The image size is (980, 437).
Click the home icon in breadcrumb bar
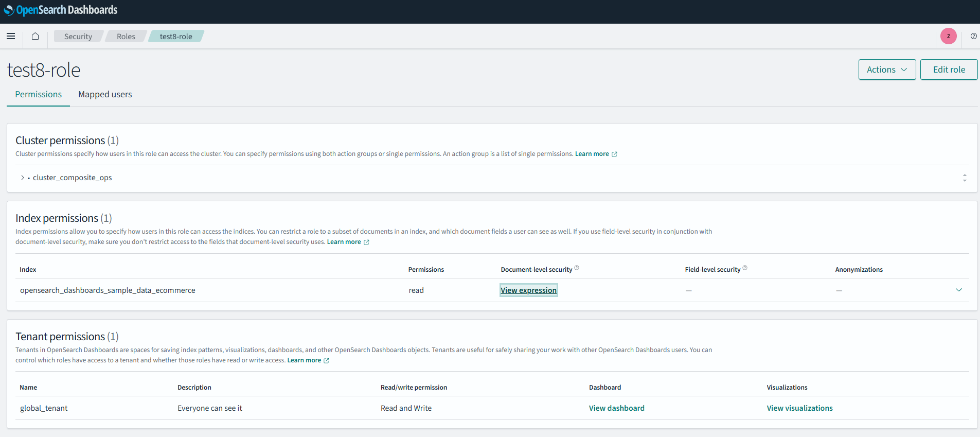(35, 36)
